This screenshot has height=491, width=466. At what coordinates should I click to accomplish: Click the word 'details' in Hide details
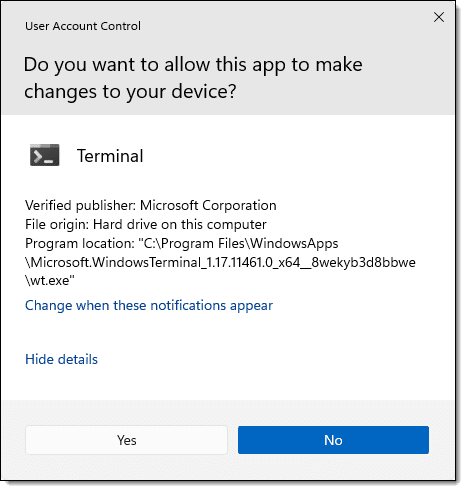pyautogui.click(x=78, y=359)
